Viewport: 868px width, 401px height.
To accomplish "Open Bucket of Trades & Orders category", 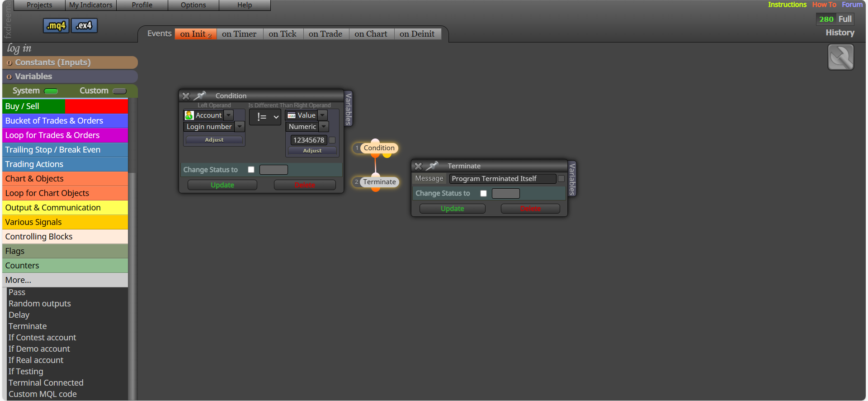I will (65, 121).
